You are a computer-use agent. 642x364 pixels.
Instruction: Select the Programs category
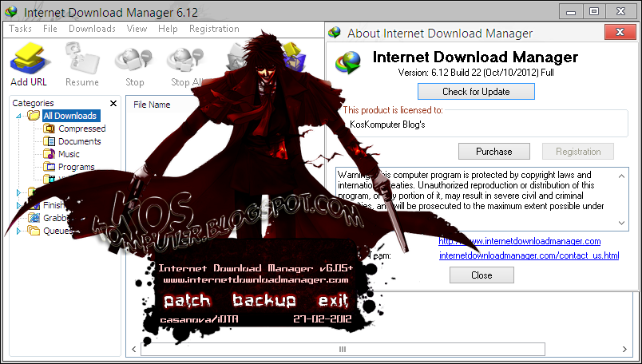point(76,167)
